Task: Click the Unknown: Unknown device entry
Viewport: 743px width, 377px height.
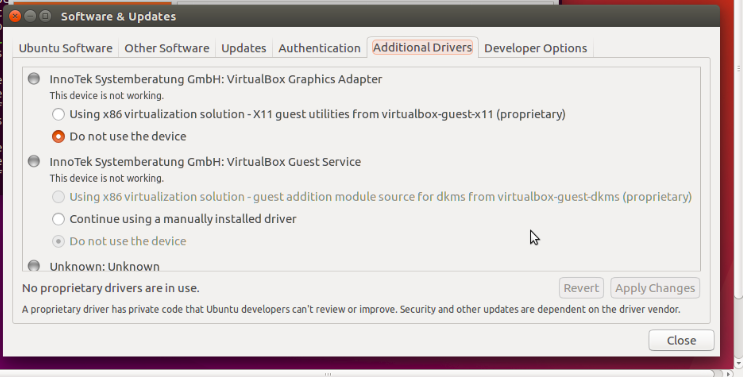Action: (104, 266)
